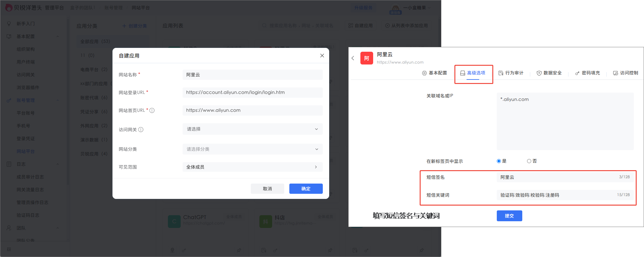
Task: Open 浏览器插件 in the sidebar
Action: (28, 87)
